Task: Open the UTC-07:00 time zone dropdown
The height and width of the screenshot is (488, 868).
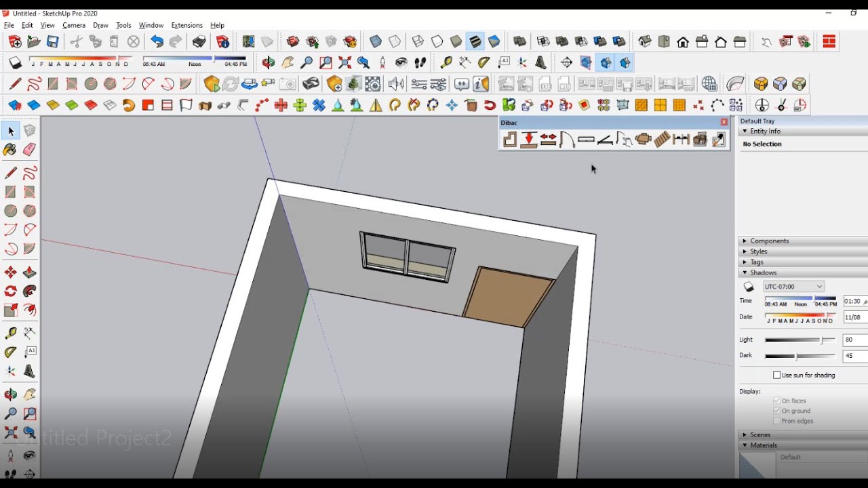Action: click(x=793, y=287)
